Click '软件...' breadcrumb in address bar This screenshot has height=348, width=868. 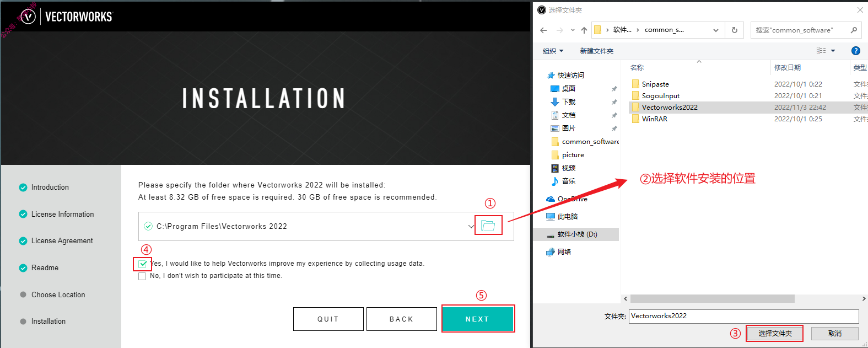622,30
